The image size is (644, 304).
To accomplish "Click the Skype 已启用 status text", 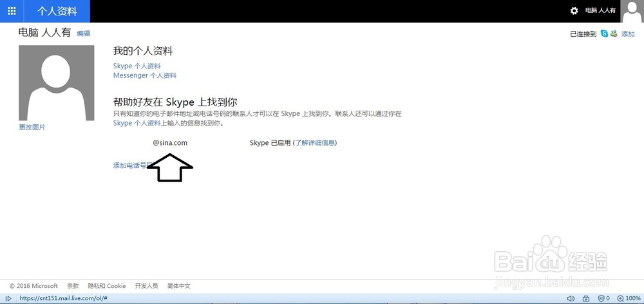I will (x=270, y=142).
